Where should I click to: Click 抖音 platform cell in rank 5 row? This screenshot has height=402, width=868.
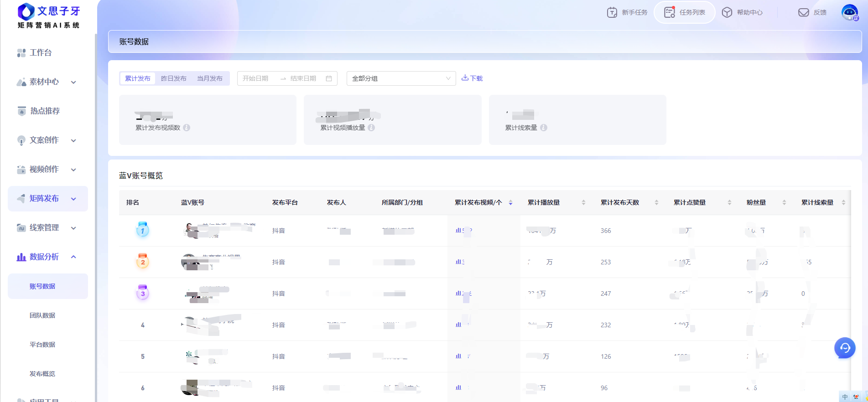pos(279,356)
